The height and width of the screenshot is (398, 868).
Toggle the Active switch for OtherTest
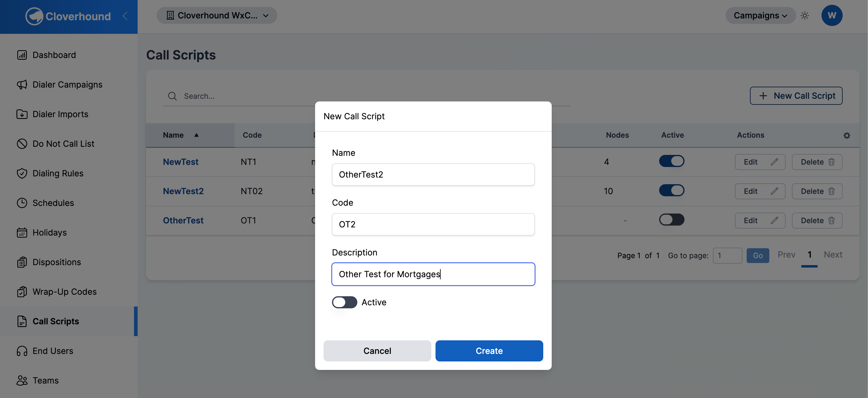(672, 220)
